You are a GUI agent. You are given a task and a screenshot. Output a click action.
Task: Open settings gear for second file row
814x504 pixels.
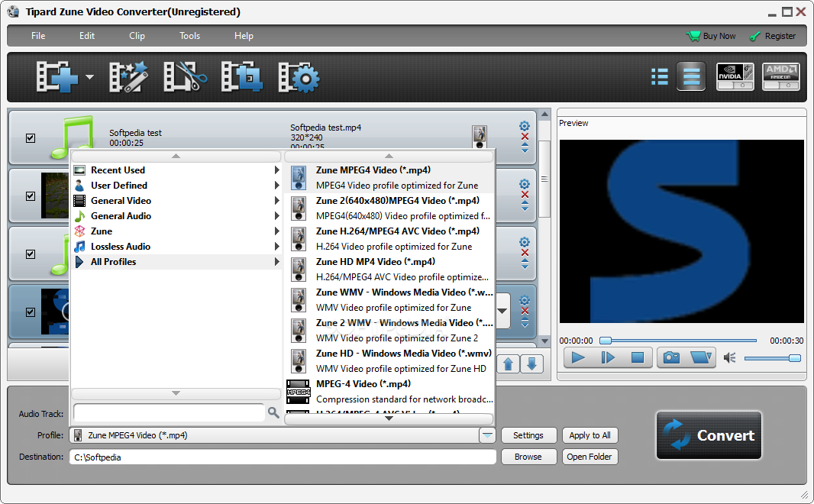525,184
